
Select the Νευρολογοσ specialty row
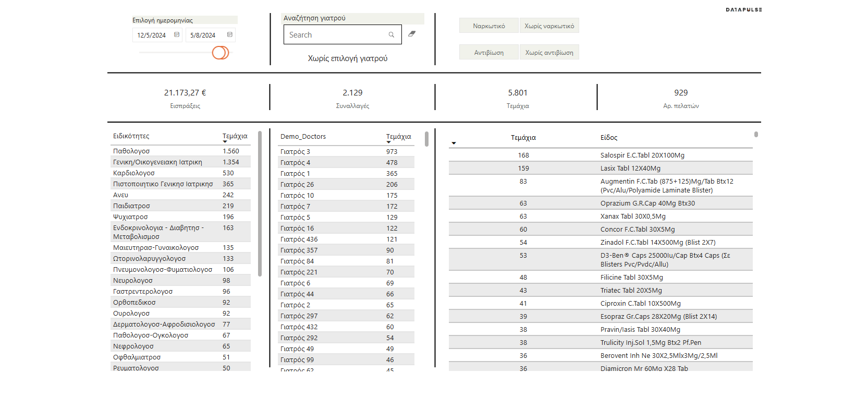click(x=180, y=281)
